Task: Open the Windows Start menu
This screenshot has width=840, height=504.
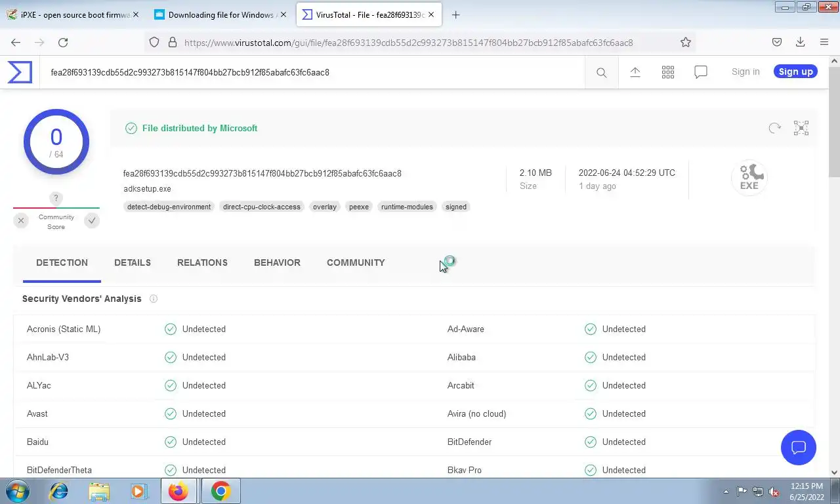Action: point(17,491)
